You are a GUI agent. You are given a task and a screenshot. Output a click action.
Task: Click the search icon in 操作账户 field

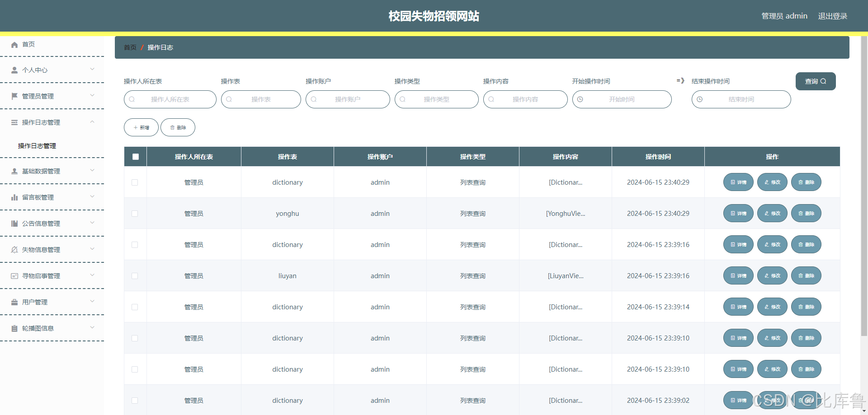click(314, 99)
